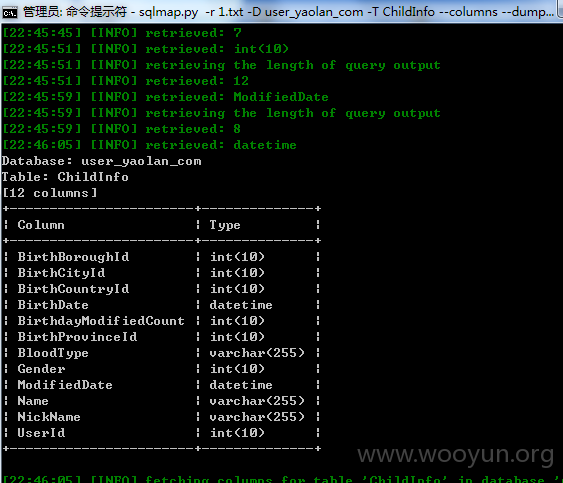The image size is (563, 483).
Task: Click varchar(255) type of NickName row
Action: click(x=257, y=417)
